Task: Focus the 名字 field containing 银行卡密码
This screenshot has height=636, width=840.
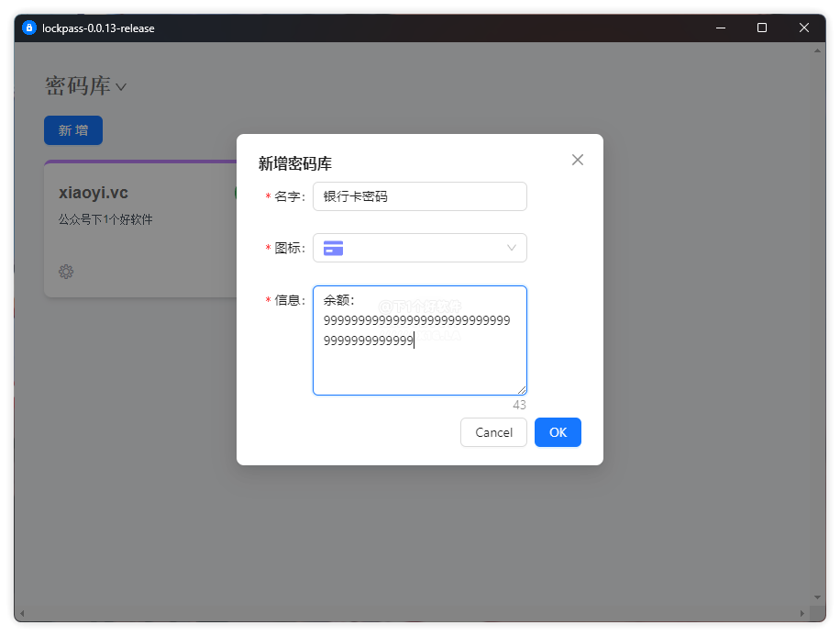Action: [x=419, y=196]
